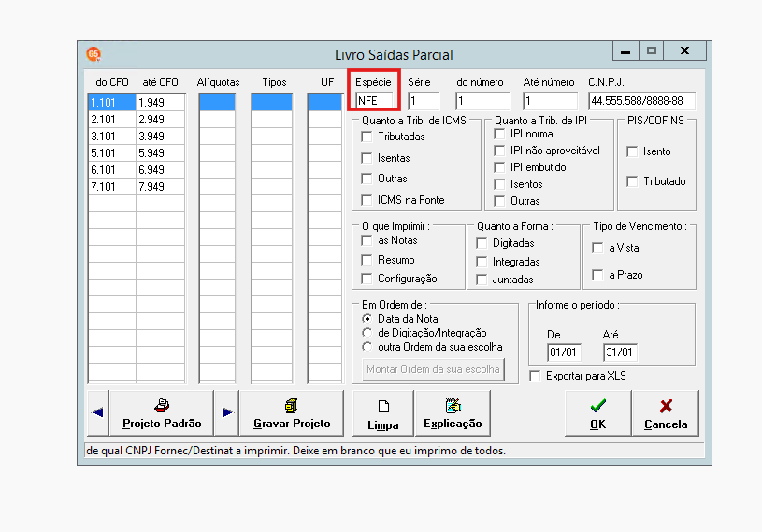Select the 5.949 até CFO cell
Viewport: 762px width, 532px height.
pos(160,153)
